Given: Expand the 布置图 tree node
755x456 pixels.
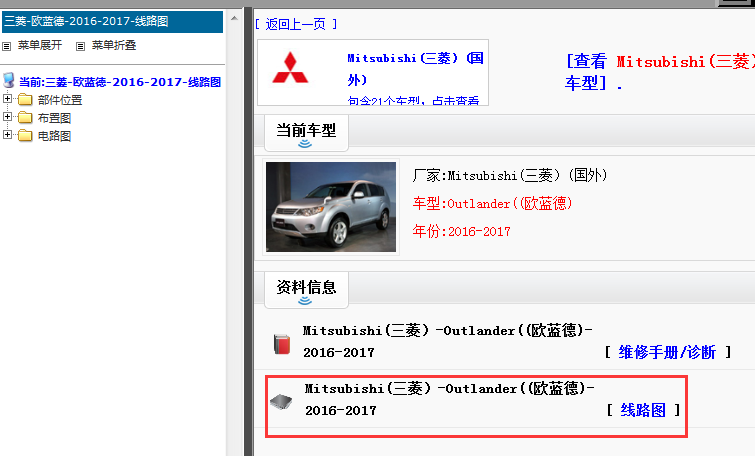Looking at the screenshot, I should [x=7, y=117].
